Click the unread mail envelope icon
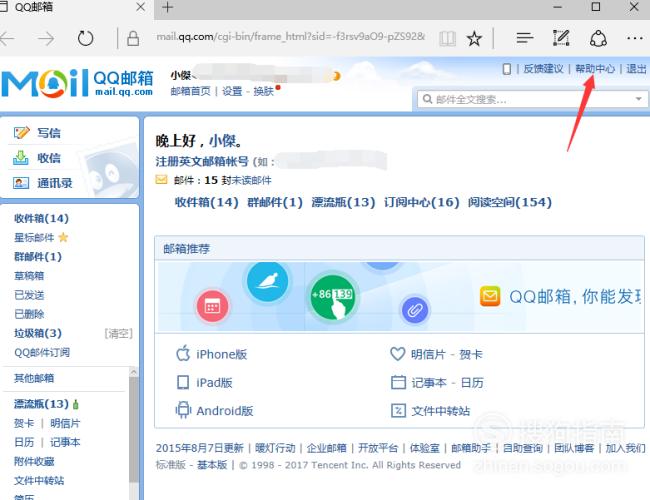The height and width of the screenshot is (500, 650). pyautogui.click(x=161, y=180)
